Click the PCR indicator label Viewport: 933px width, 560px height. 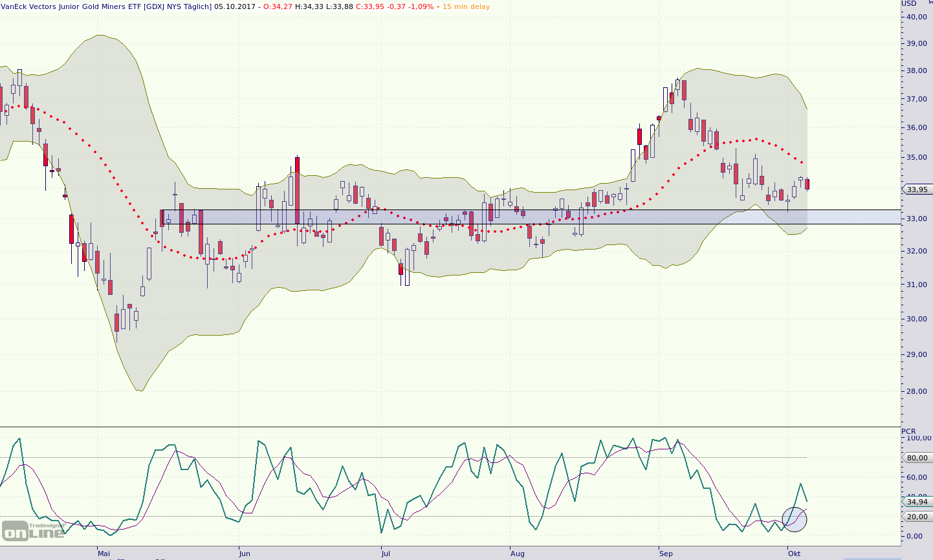(909, 431)
